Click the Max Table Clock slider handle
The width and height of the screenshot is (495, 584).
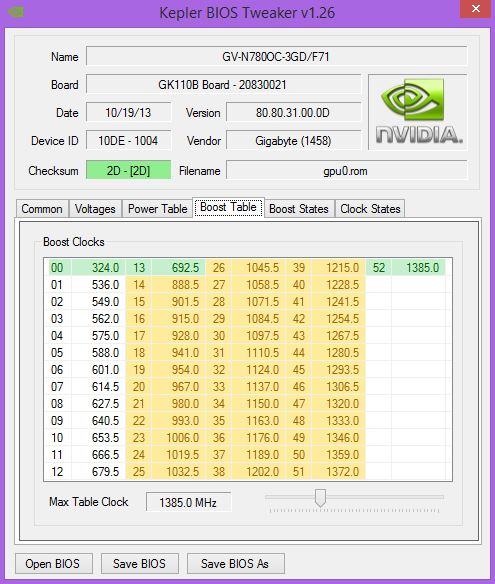tap(320, 498)
